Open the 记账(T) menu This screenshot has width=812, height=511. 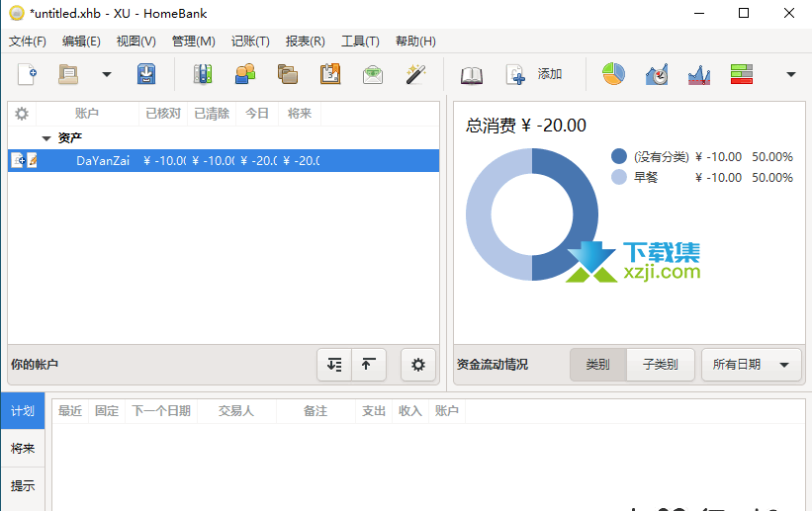[x=250, y=41]
